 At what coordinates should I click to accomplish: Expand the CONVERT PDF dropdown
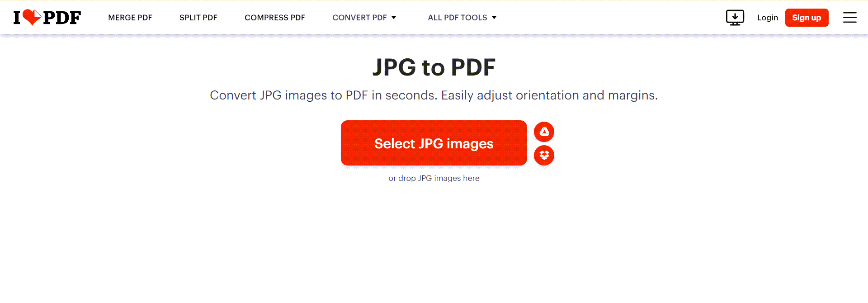click(364, 18)
